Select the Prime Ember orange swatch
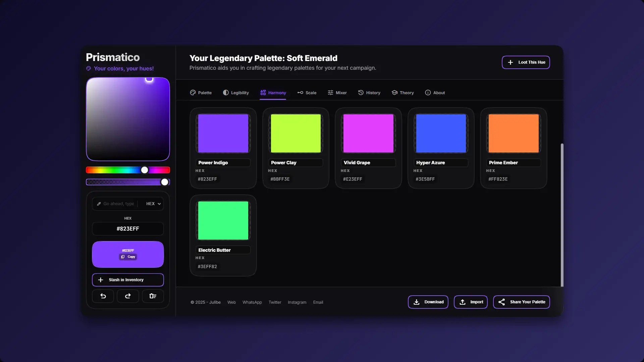644x362 pixels. point(514,133)
